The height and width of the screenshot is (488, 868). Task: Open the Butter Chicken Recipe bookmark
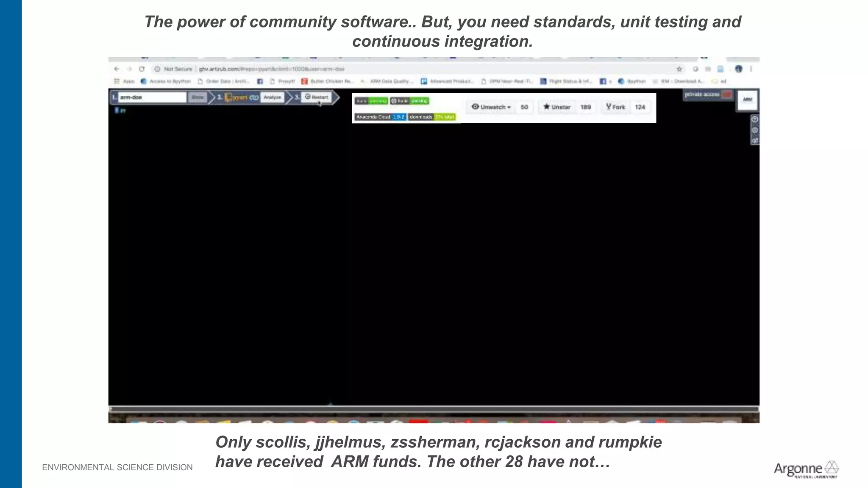[x=327, y=81]
